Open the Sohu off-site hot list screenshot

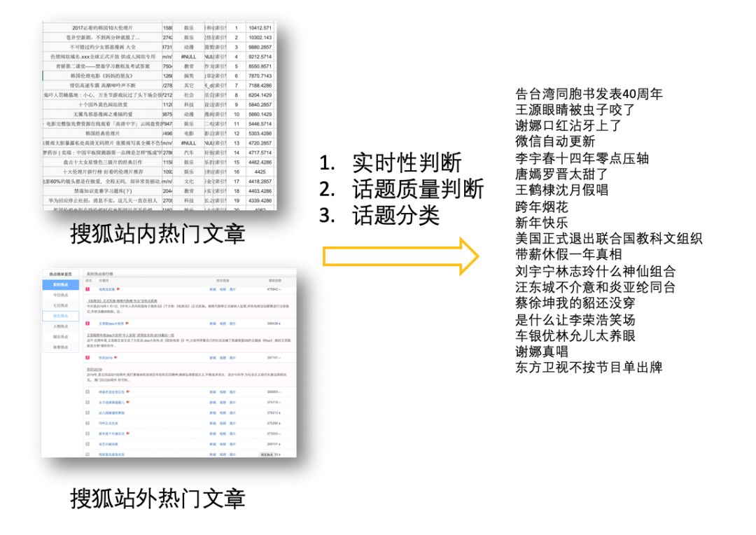pyautogui.click(x=169, y=363)
